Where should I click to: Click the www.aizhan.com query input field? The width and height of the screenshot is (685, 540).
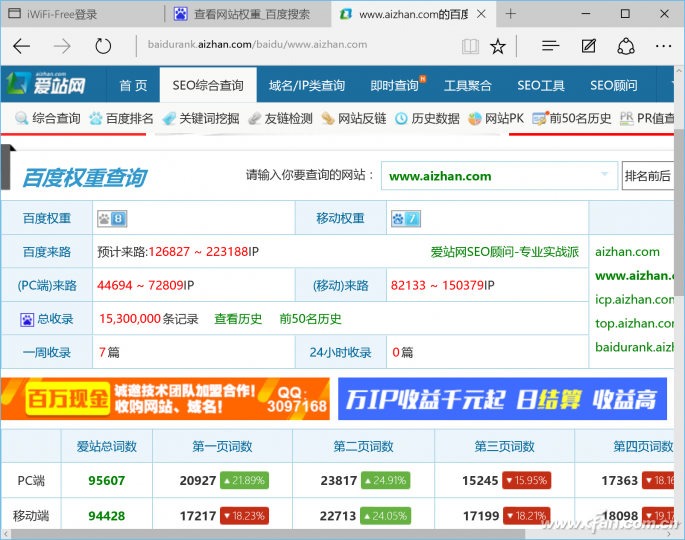(x=499, y=176)
